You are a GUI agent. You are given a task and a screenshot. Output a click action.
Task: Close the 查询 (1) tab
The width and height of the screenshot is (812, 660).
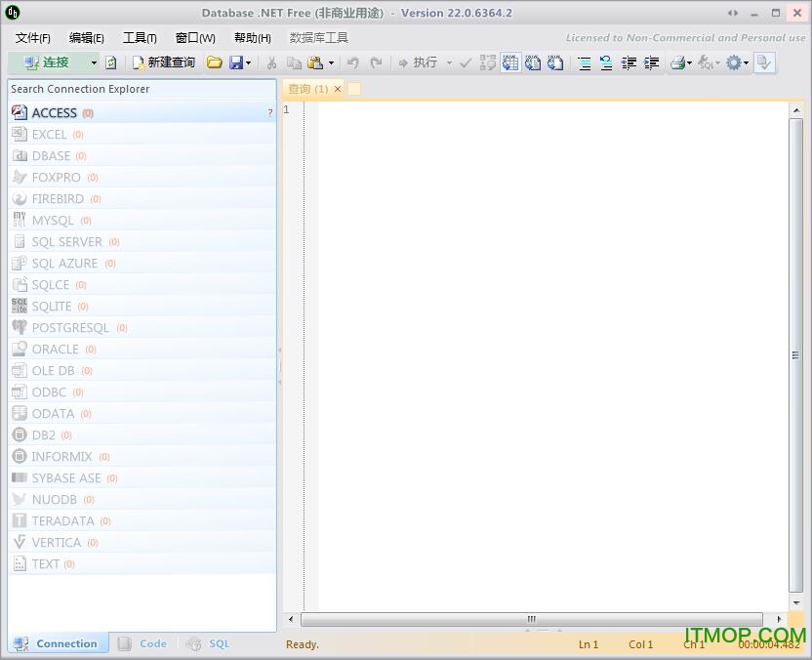tap(338, 89)
